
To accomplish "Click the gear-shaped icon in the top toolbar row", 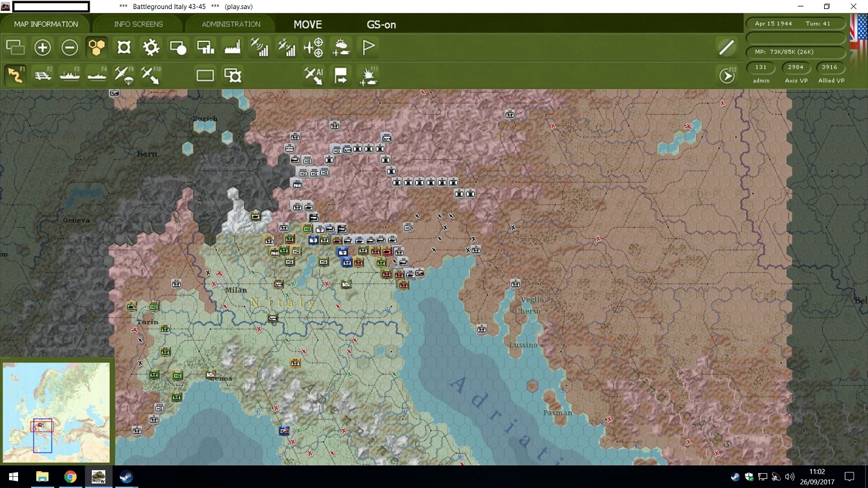I will pos(151,47).
